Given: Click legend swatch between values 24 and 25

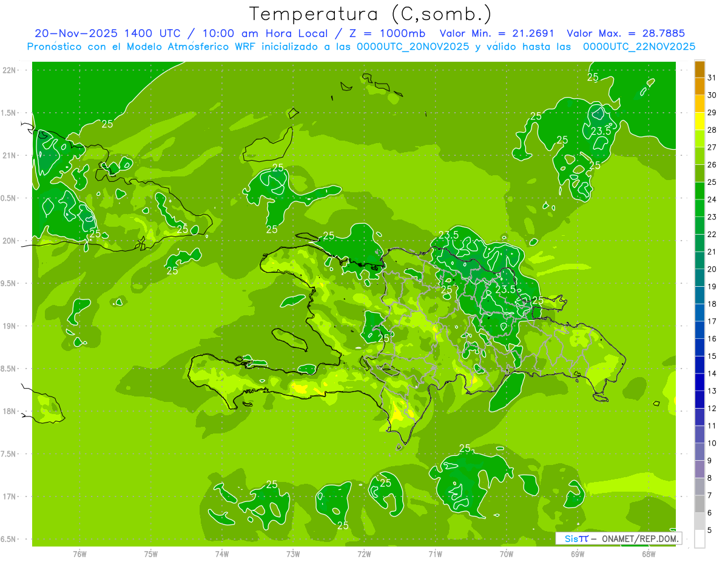Looking at the screenshot, I should tap(699, 191).
